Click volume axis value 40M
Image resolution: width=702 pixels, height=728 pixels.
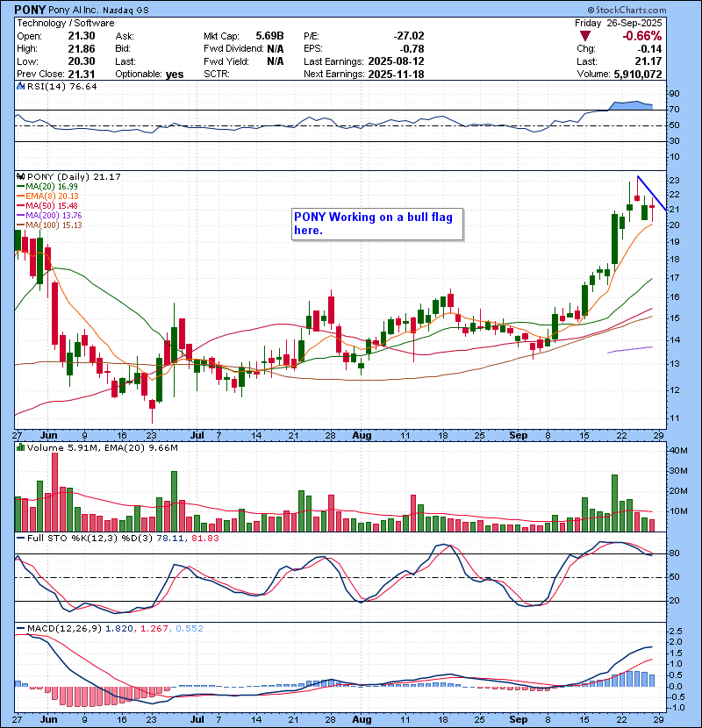[677, 450]
